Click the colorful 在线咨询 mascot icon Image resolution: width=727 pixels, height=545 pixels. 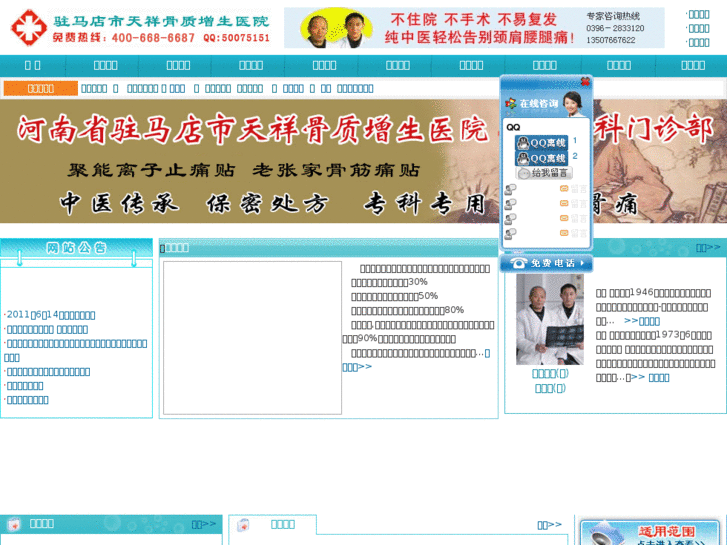tap(510, 103)
